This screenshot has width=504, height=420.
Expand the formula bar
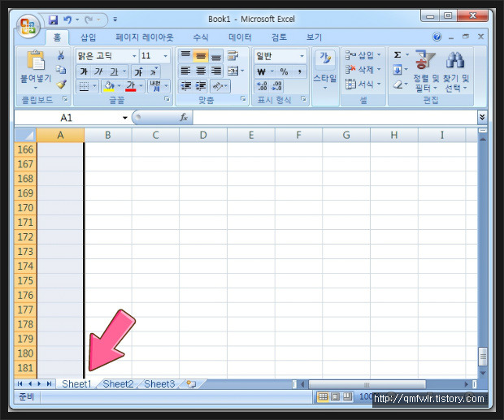(482, 117)
